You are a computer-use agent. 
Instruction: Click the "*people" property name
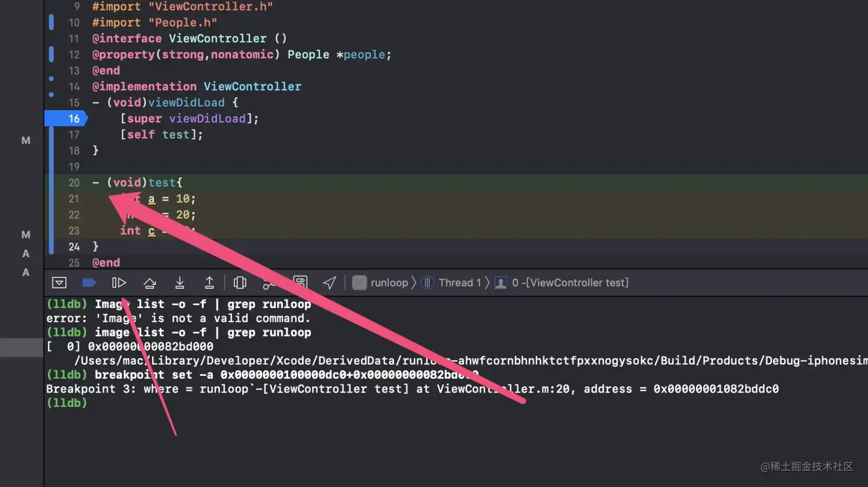pyautogui.click(x=361, y=54)
